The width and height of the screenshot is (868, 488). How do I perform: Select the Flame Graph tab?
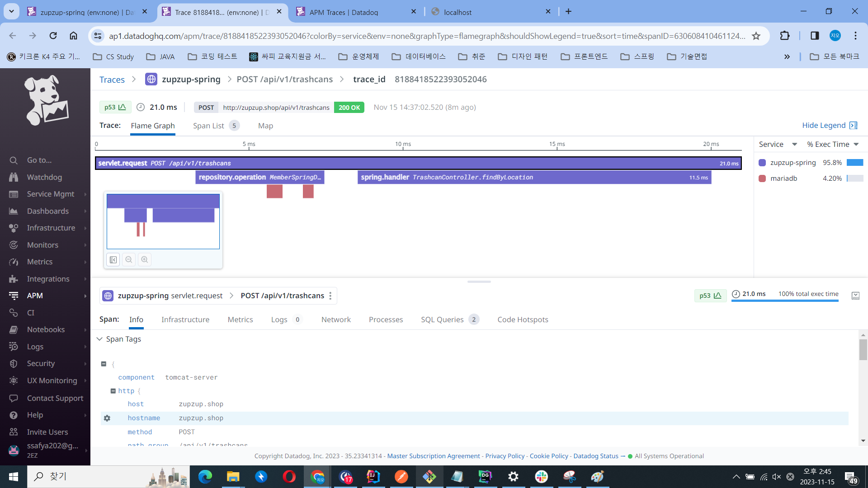coord(153,126)
